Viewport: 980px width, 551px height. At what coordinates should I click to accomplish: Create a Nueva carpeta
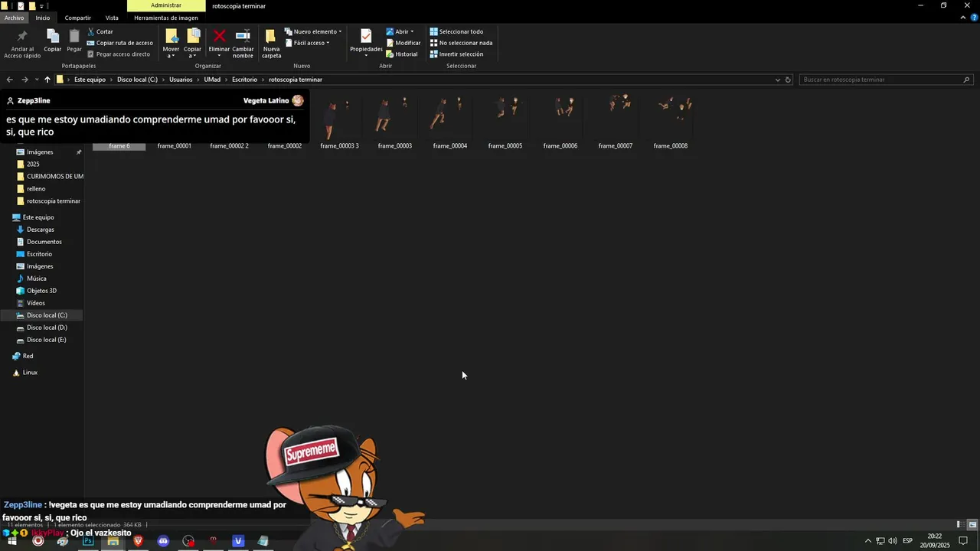tap(271, 44)
